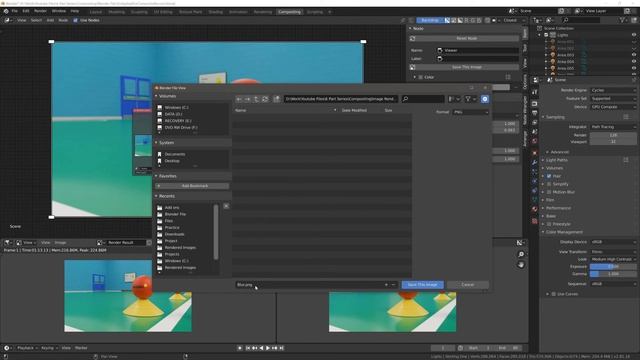This screenshot has height=360, width=640.
Task: Open display mode dropdown in file browser
Action: click(454, 99)
